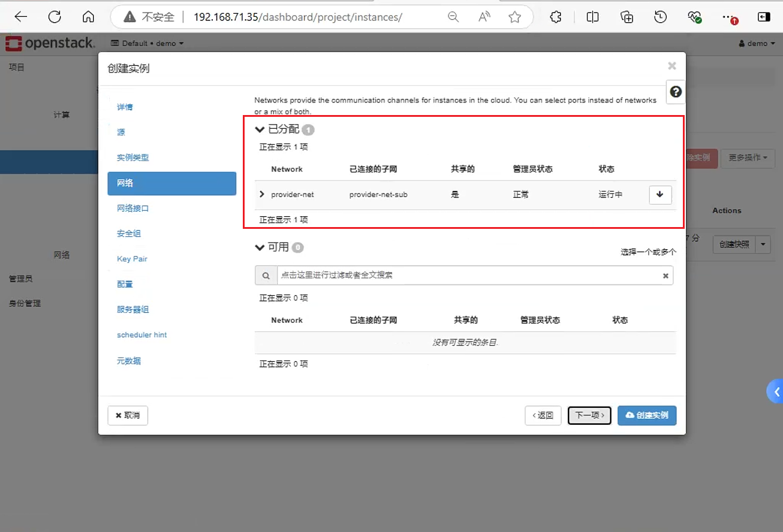Close the 创建实例 dialog

[672, 66]
